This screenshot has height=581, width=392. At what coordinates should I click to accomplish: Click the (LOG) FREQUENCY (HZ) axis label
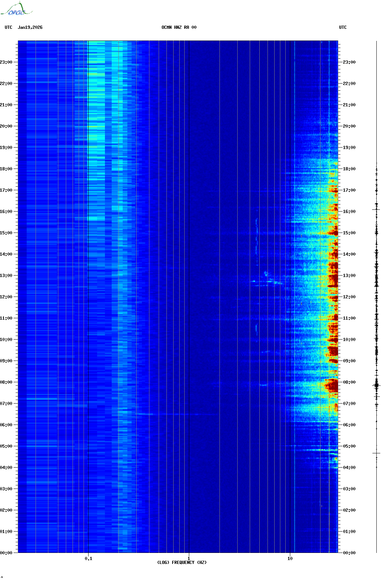pos(182,562)
